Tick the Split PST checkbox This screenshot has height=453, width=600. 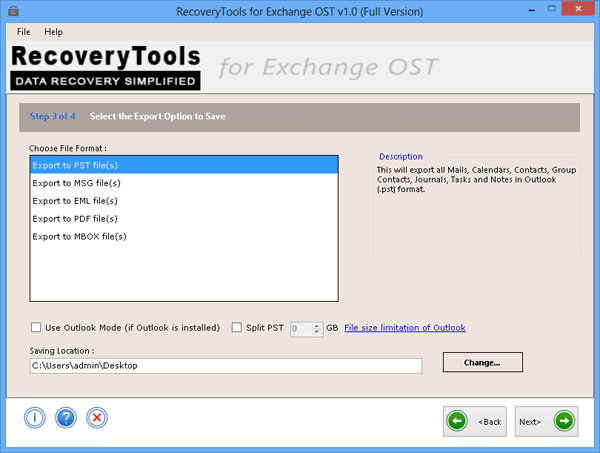tap(237, 328)
